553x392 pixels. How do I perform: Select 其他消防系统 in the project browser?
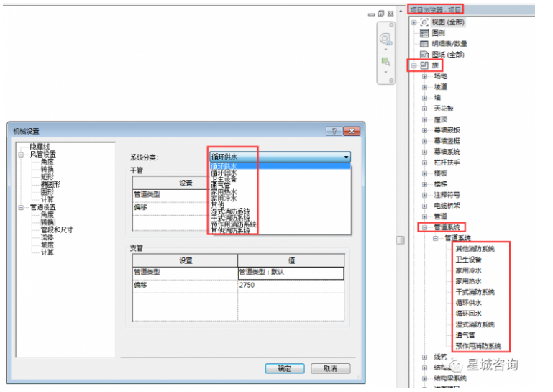click(x=475, y=249)
